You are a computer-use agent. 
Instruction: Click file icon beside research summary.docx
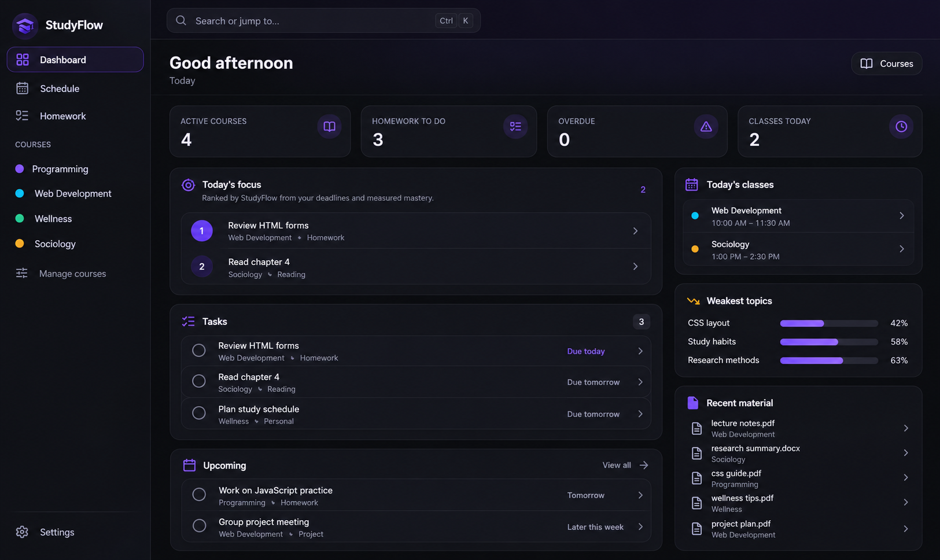click(696, 454)
